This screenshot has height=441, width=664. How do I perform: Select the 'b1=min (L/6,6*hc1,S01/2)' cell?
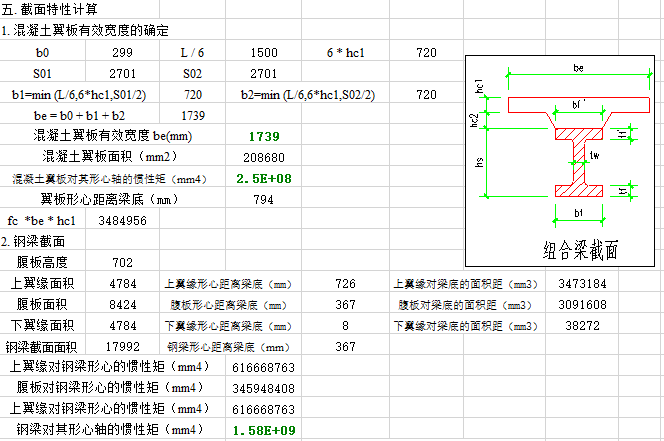click(x=79, y=94)
